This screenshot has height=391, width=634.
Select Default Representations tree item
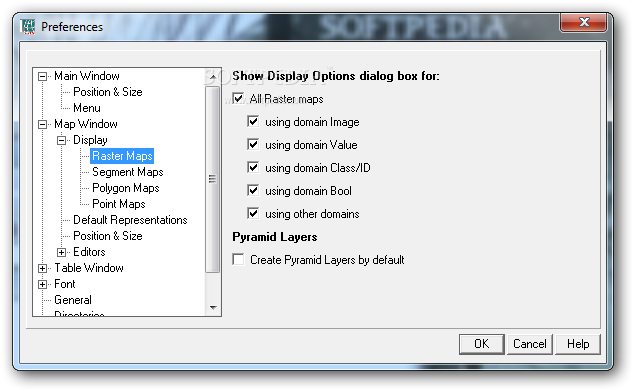coord(130,220)
